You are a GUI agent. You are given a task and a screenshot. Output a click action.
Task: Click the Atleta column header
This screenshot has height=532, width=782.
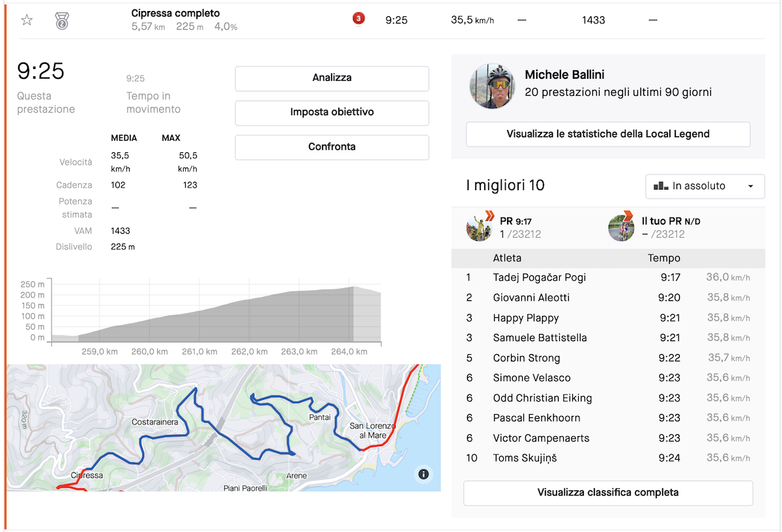pos(507,259)
